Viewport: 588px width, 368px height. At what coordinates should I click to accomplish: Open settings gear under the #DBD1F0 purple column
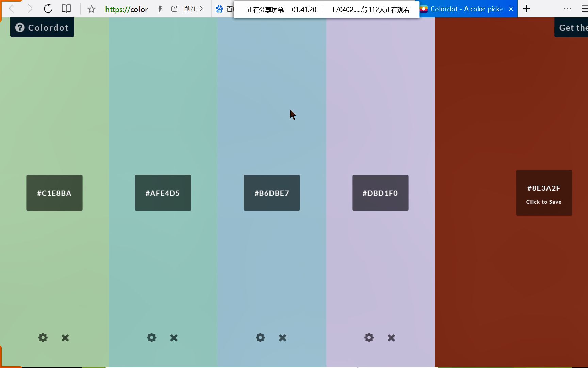(369, 338)
